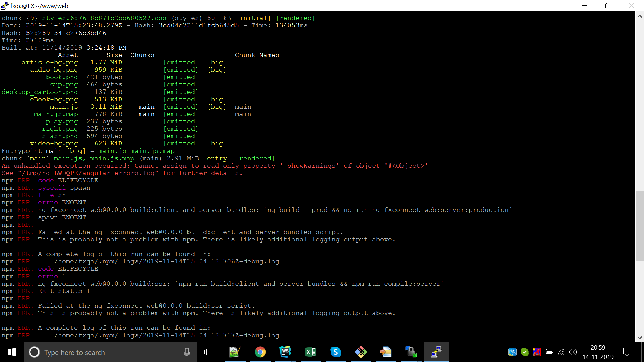Open WebStorm from the taskbar

tap(285, 352)
